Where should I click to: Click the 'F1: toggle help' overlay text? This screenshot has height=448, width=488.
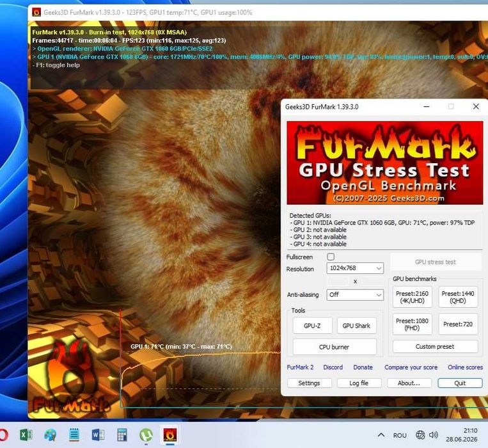point(56,65)
